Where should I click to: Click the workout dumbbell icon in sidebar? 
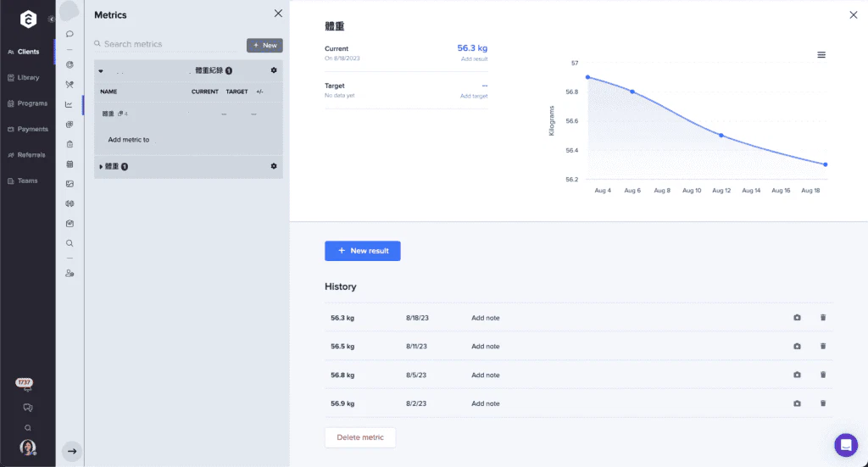pyautogui.click(x=70, y=203)
